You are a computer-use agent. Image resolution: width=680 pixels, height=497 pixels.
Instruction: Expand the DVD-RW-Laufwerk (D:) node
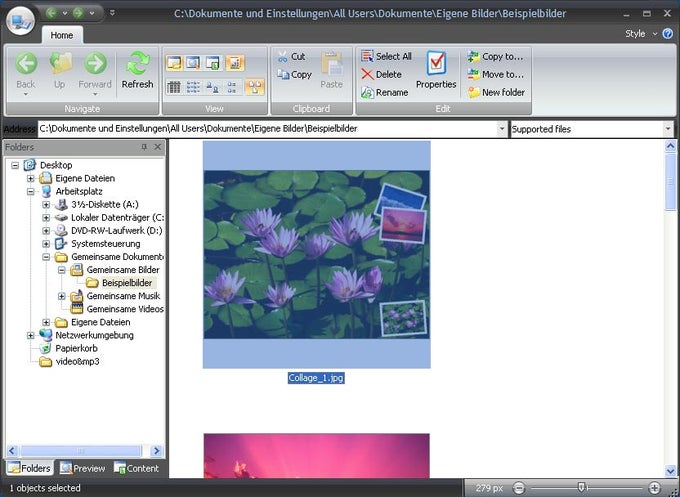coord(46,231)
